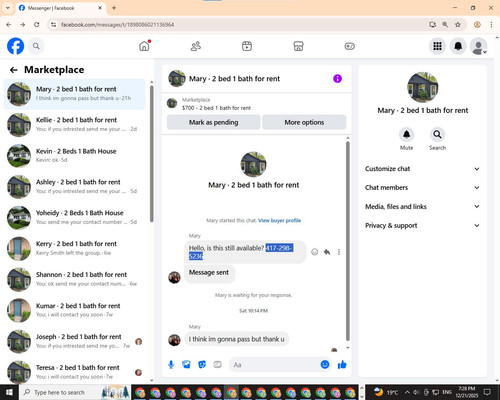Click the More options button

click(x=304, y=122)
